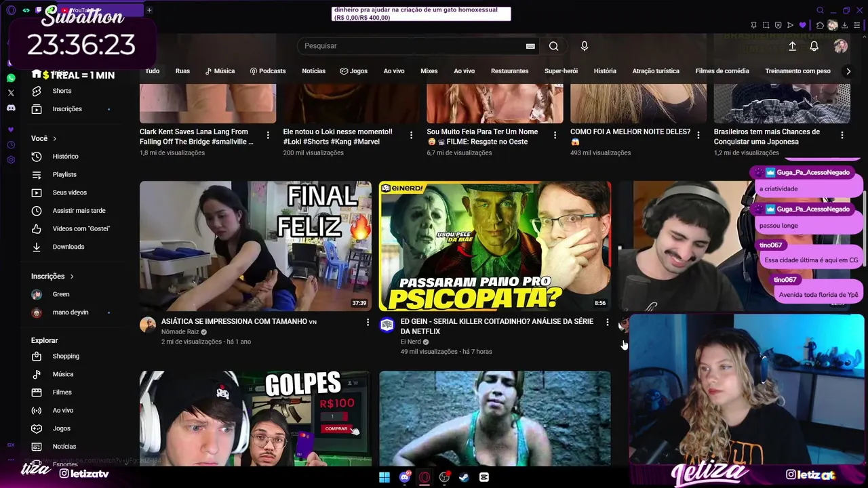Open the Ei Nerd channel name link
Viewport: 868px width, 488px height.
coord(411,342)
